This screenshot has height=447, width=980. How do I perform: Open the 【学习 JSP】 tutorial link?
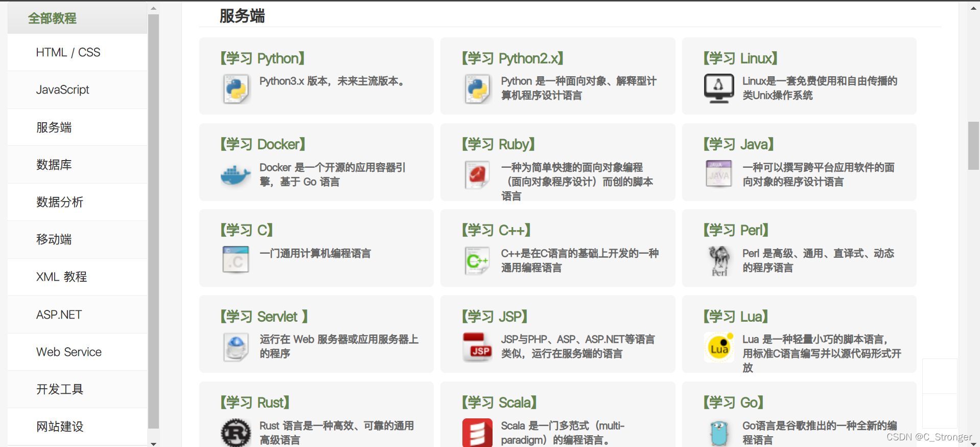495,317
